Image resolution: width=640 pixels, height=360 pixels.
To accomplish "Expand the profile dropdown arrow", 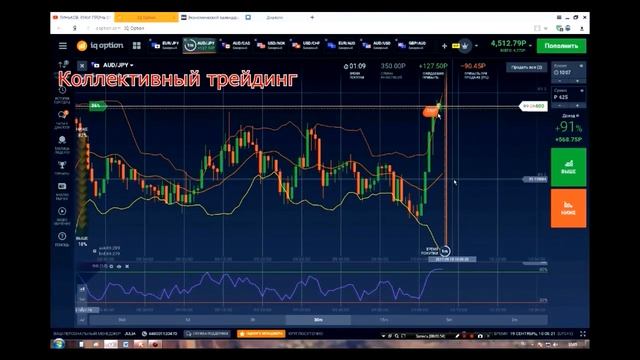I will 476,46.
